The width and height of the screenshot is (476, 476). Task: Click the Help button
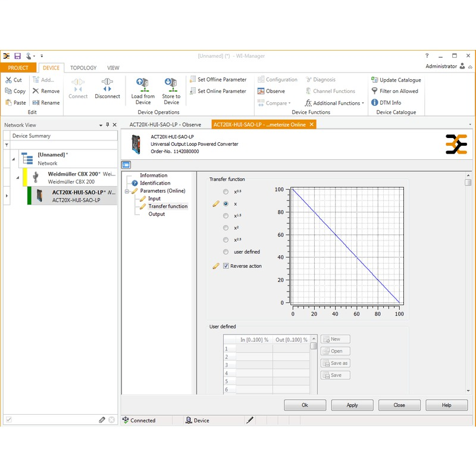[447, 405]
